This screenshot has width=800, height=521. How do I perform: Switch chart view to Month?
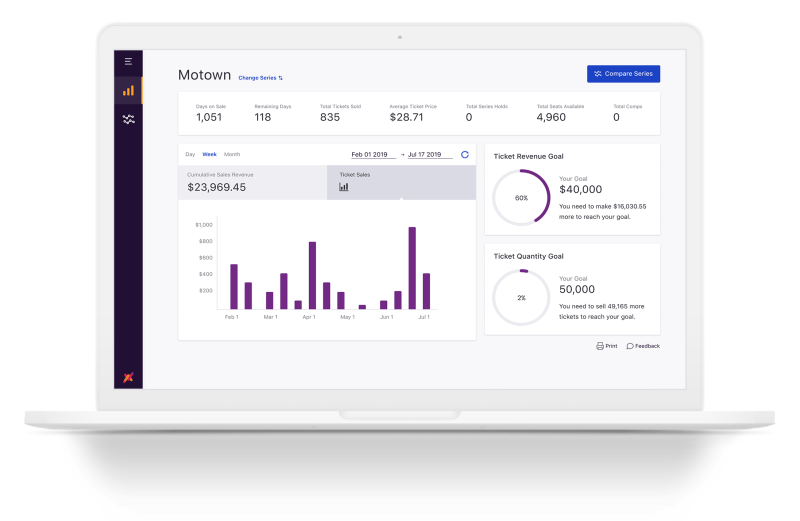click(x=232, y=154)
